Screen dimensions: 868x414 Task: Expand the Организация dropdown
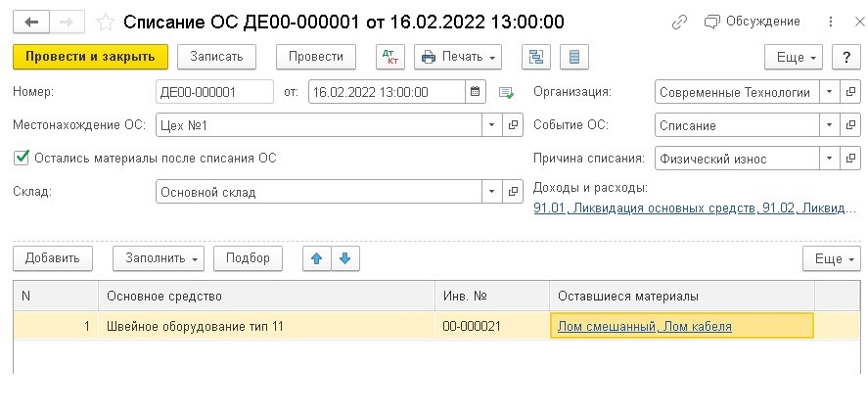pyautogui.click(x=830, y=93)
